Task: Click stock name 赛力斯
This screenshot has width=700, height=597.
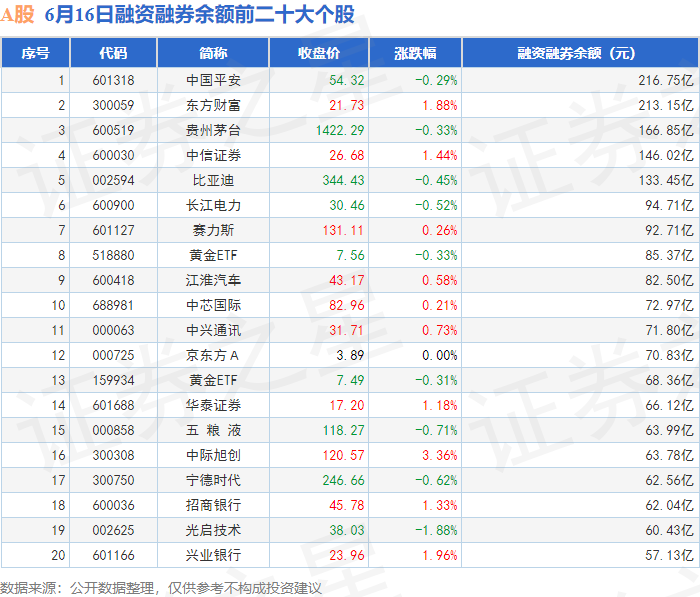Action: [x=213, y=230]
